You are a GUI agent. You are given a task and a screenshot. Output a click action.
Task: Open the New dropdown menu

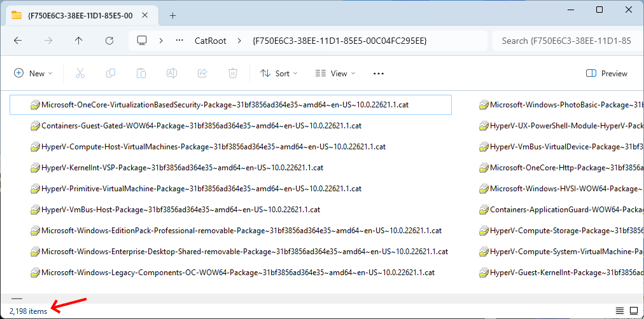coord(34,74)
